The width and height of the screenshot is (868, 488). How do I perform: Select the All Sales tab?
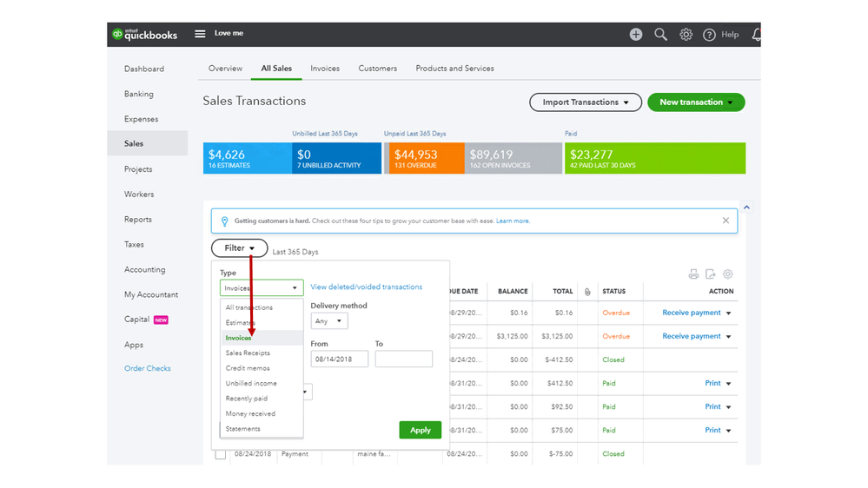276,69
